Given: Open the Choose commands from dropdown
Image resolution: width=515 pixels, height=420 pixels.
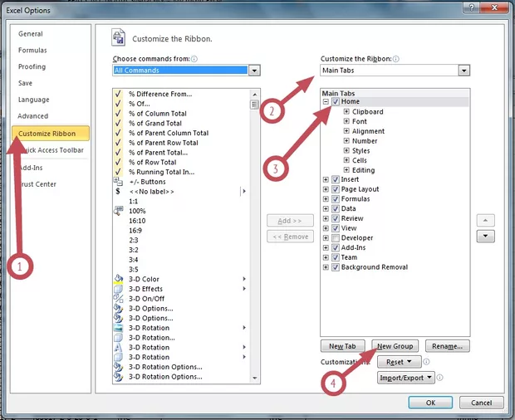Looking at the screenshot, I should coord(254,71).
